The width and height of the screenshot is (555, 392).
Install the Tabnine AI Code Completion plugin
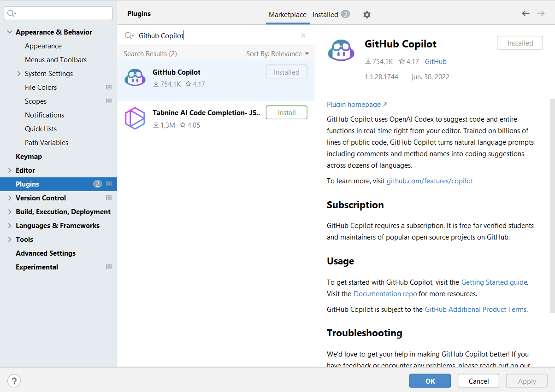[x=286, y=112]
